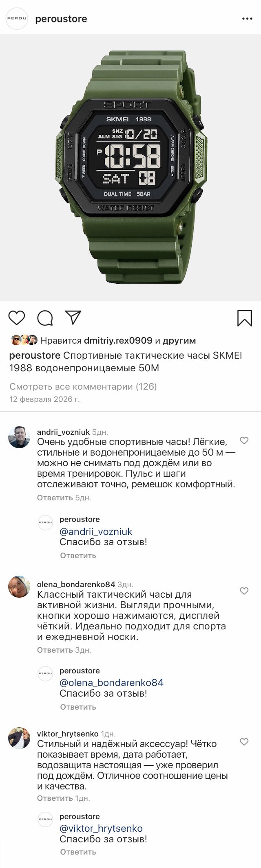This screenshot has height=868, width=261.
Task: Open the three-dot more options menu
Action: pyautogui.click(x=247, y=19)
